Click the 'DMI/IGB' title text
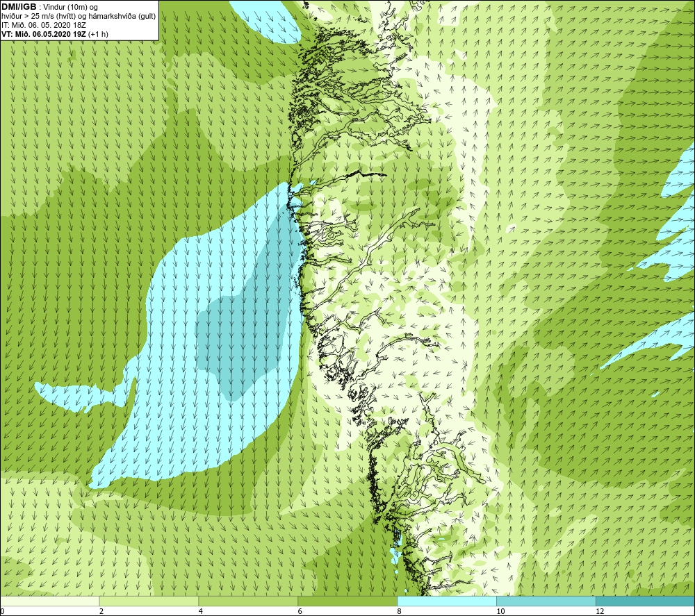This screenshot has height=616, width=695. (19, 7)
